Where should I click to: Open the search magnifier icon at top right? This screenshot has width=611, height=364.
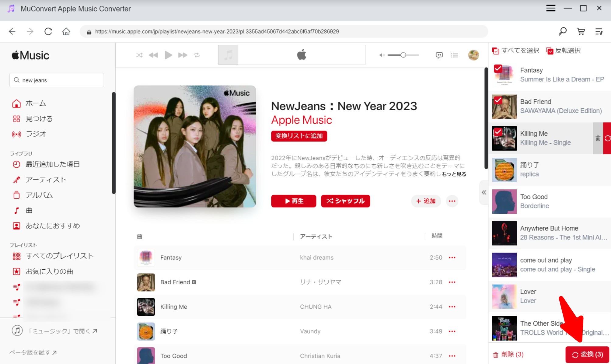coord(563,31)
